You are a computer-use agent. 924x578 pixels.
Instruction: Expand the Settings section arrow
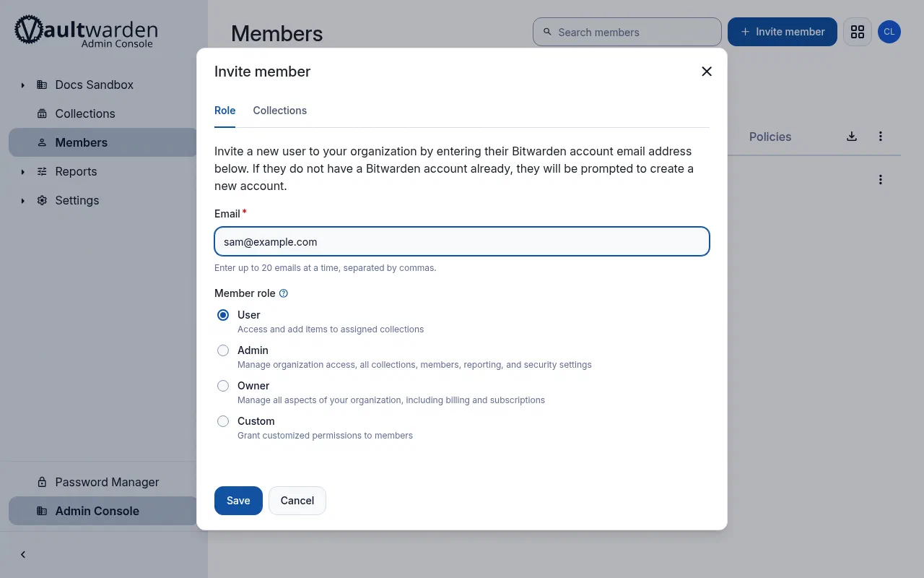[x=22, y=201]
